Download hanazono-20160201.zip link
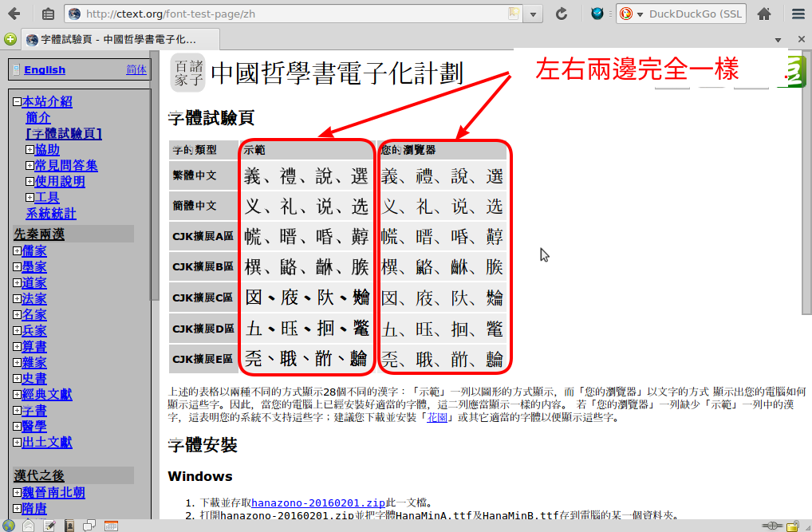 coord(318,502)
